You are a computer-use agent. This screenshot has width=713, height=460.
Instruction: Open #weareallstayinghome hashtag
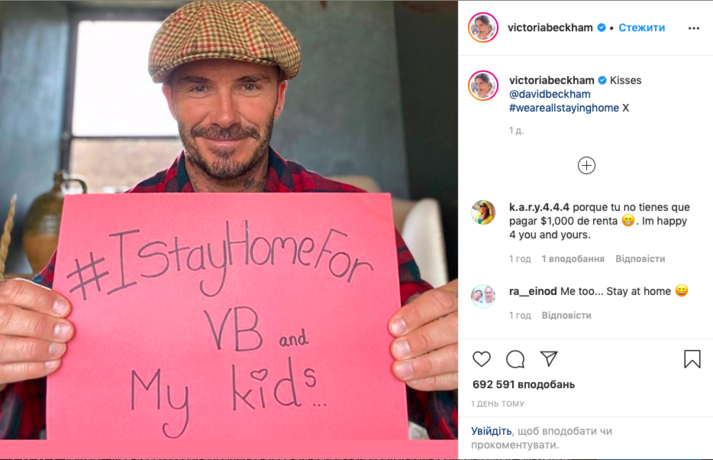pyautogui.click(x=564, y=108)
